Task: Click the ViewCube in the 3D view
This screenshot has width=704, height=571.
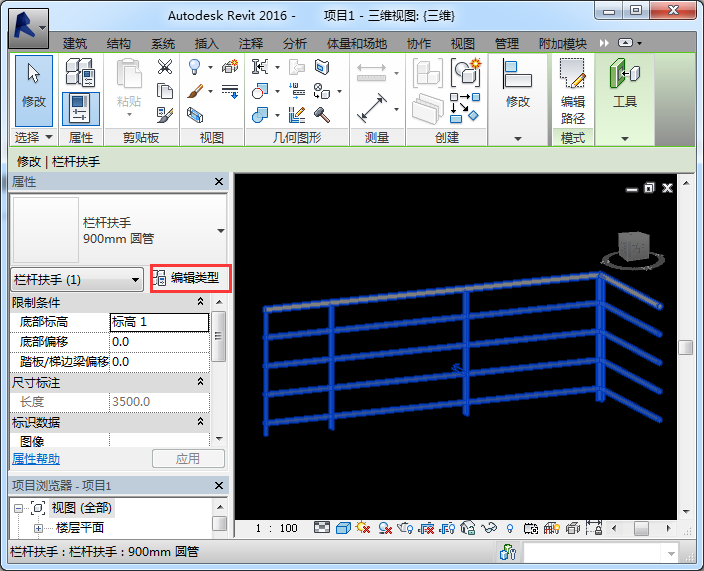Action: click(633, 247)
